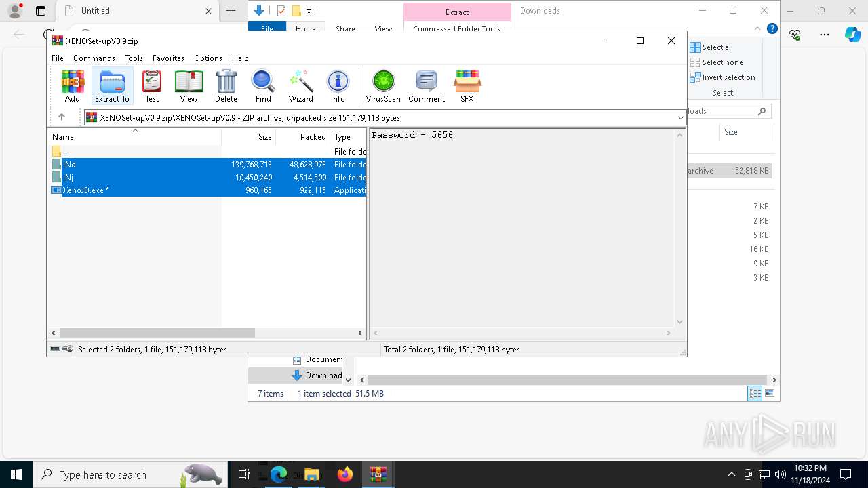Sort files by Size column

[x=249, y=136]
